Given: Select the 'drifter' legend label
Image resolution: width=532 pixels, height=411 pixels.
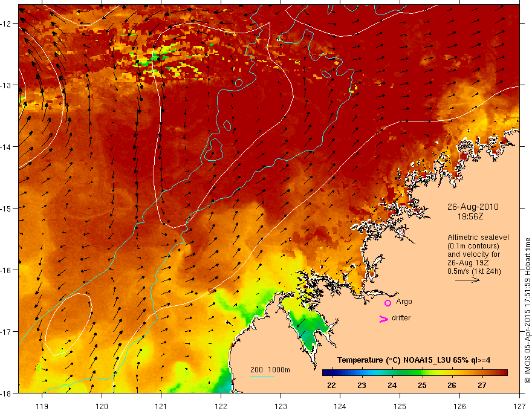Looking at the screenshot, I should tap(401, 318).
